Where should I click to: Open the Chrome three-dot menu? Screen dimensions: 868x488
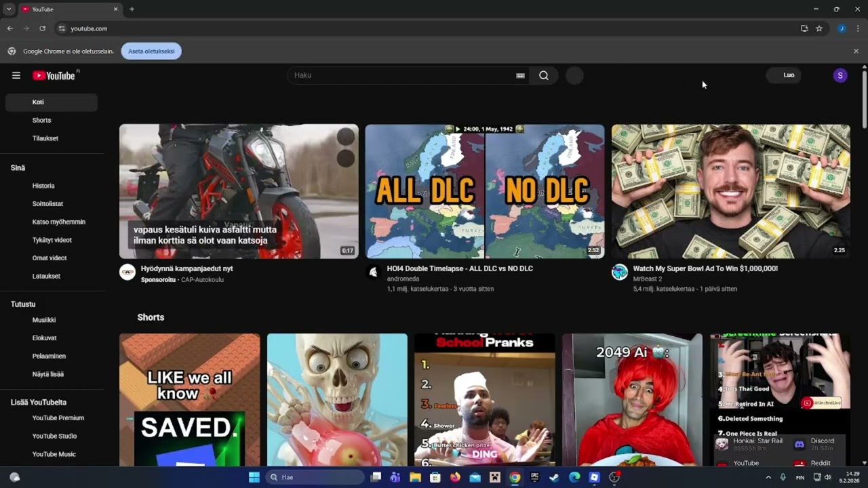(858, 28)
